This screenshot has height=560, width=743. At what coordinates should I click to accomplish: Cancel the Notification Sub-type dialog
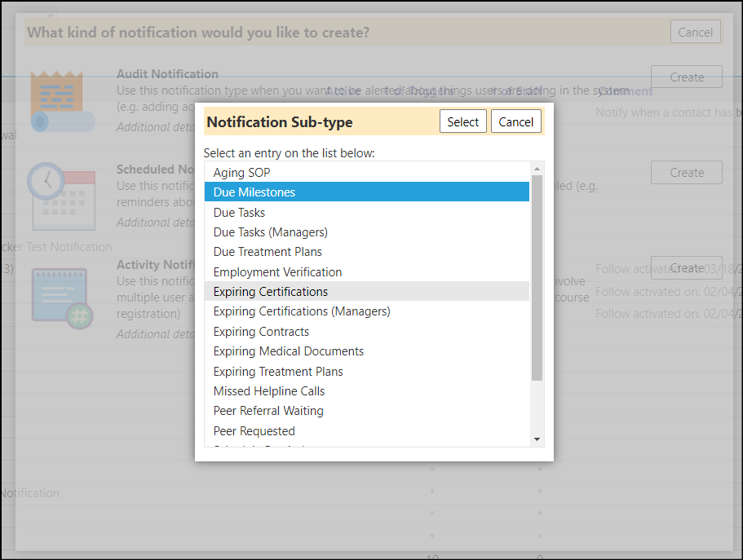[515, 121]
